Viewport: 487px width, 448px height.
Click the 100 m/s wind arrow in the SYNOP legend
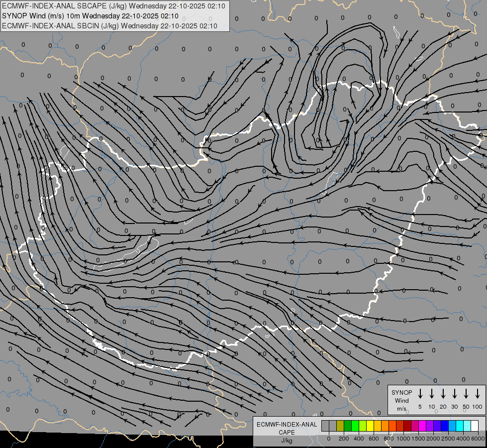click(x=478, y=394)
